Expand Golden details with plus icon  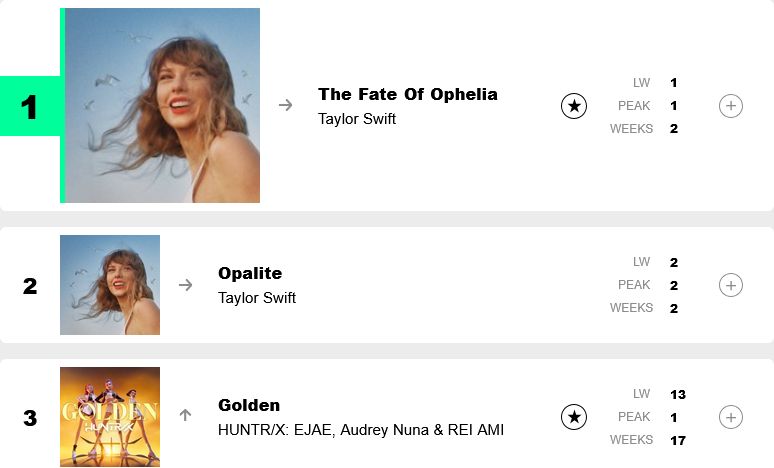[x=731, y=417]
